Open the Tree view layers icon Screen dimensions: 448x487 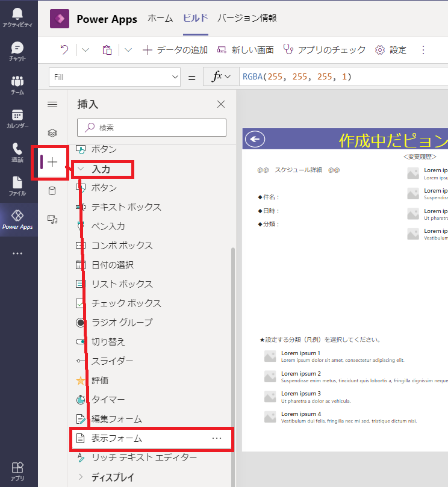[52, 133]
